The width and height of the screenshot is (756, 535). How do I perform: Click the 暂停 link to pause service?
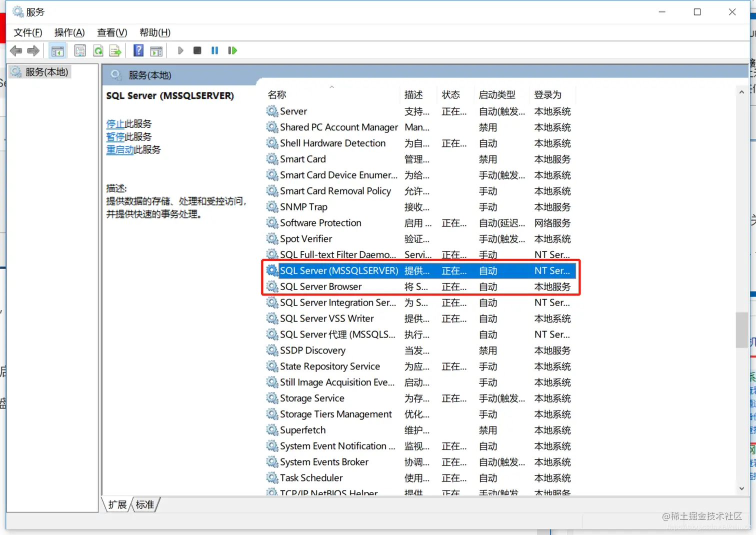point(115,136)
